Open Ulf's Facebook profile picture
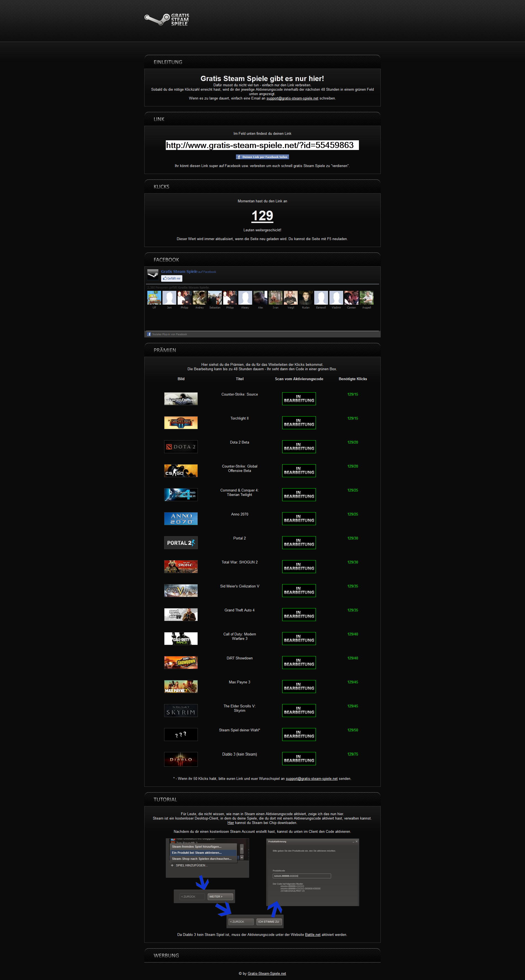This screenshot has height=980, width=525. (x=154, y=298)
